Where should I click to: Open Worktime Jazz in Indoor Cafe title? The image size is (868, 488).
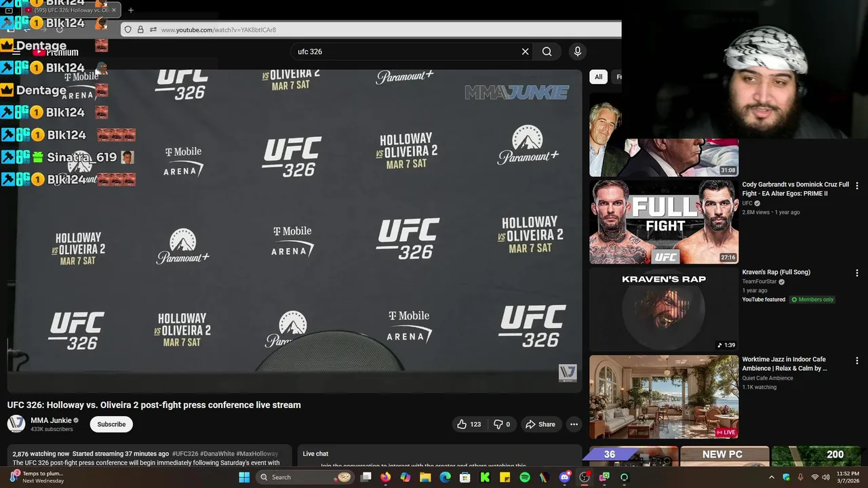point(785,364)
